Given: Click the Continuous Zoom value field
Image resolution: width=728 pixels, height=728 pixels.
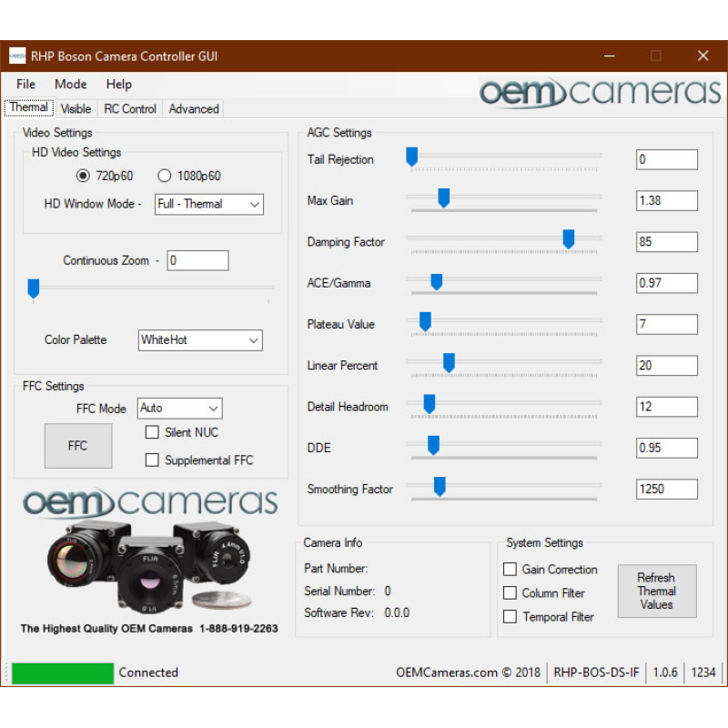Looking at the screenshot, I should click(x=197, y=260).
